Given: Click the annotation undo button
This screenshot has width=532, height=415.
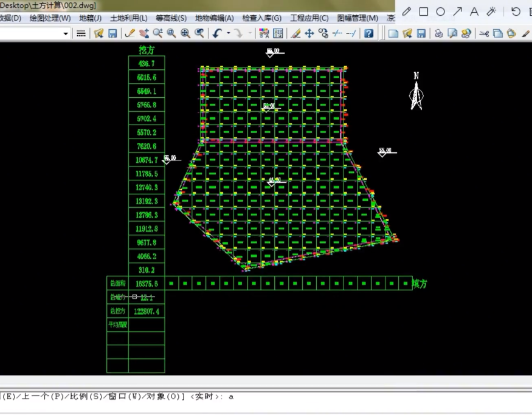Looking at the screenshot, I should [516, 12].
